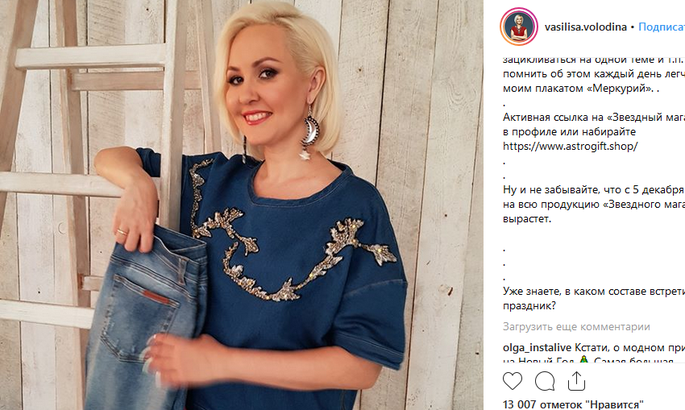
Task: Click the olga_instalive comment text
Action: (630, 348)
